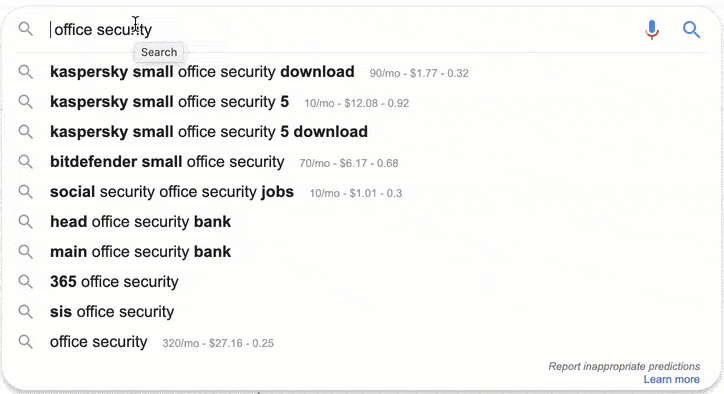Select social security office security jobs suggestion
This screenshot has width=724, height=394.
pos(172,192)
